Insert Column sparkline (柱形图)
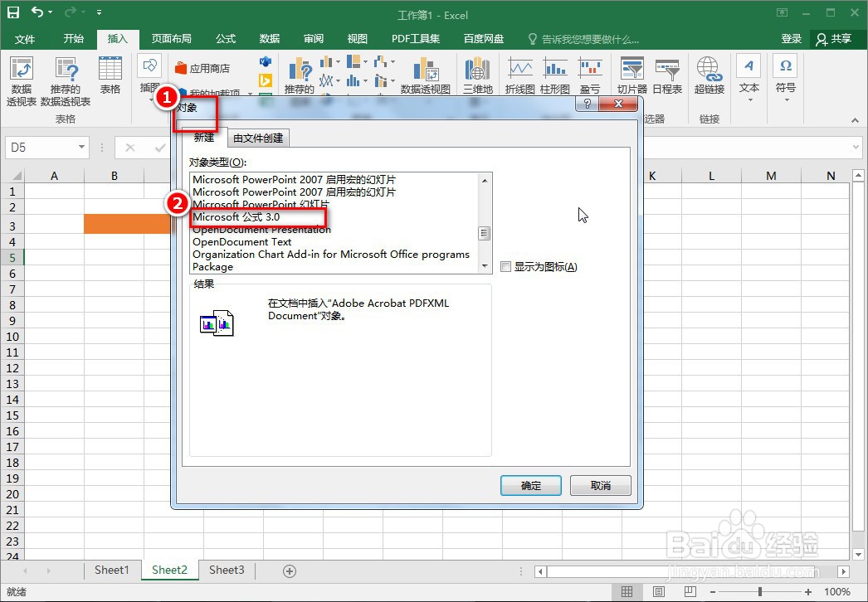This screenshot has height=602, width=868. tap(555, 75)
